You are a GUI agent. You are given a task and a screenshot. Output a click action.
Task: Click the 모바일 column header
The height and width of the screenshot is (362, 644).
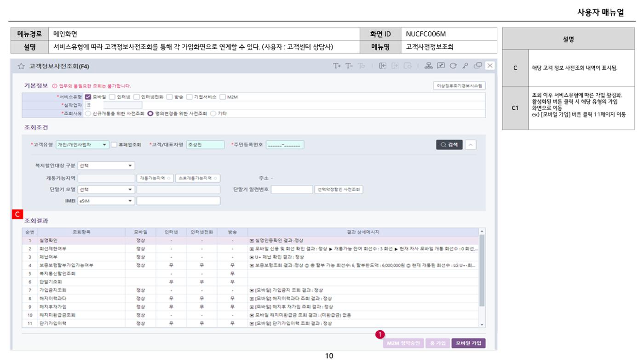pos(140,232)
